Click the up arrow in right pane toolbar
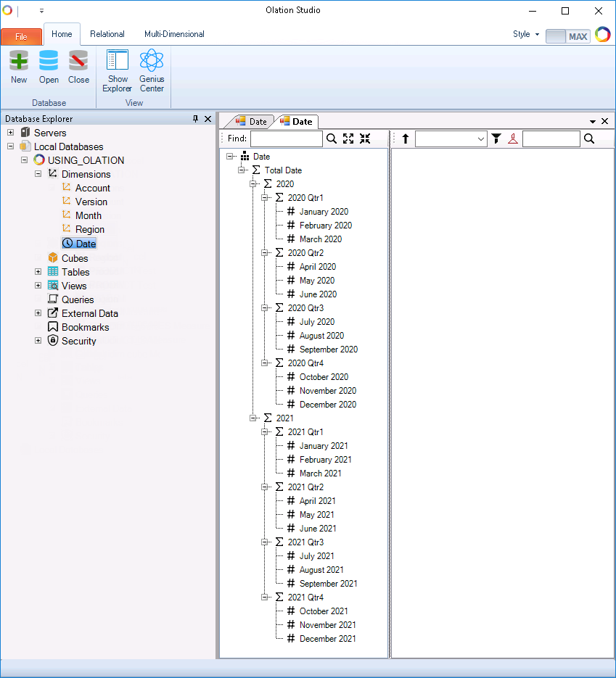The image size is (616, 678). pos(406,139)
